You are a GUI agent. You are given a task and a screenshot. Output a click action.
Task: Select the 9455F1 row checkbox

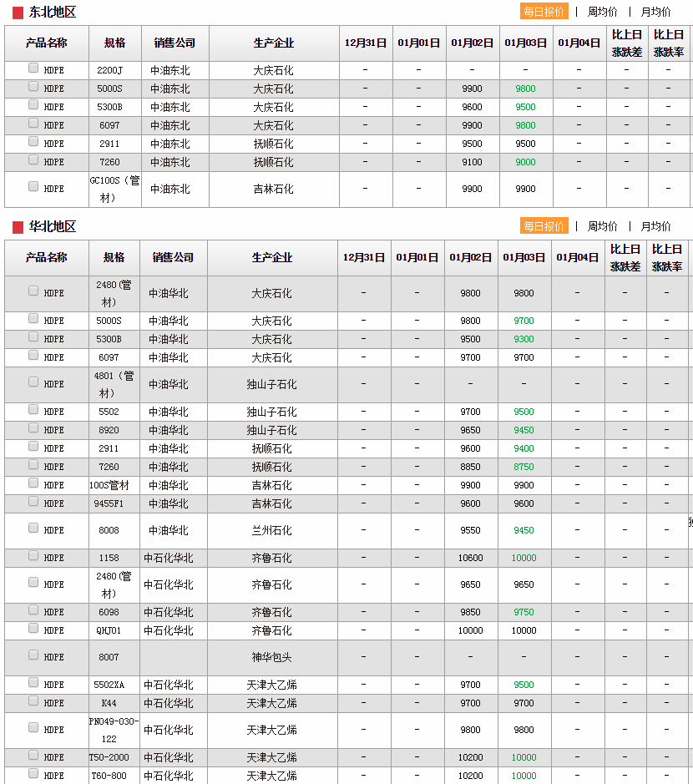click(x=33, y=501)
